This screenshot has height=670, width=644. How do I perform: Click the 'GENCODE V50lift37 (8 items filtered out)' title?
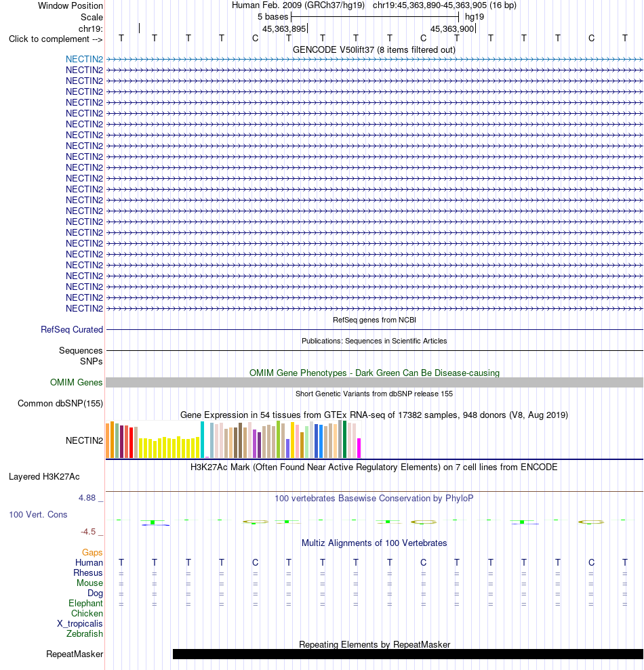[x=374, y=49]
